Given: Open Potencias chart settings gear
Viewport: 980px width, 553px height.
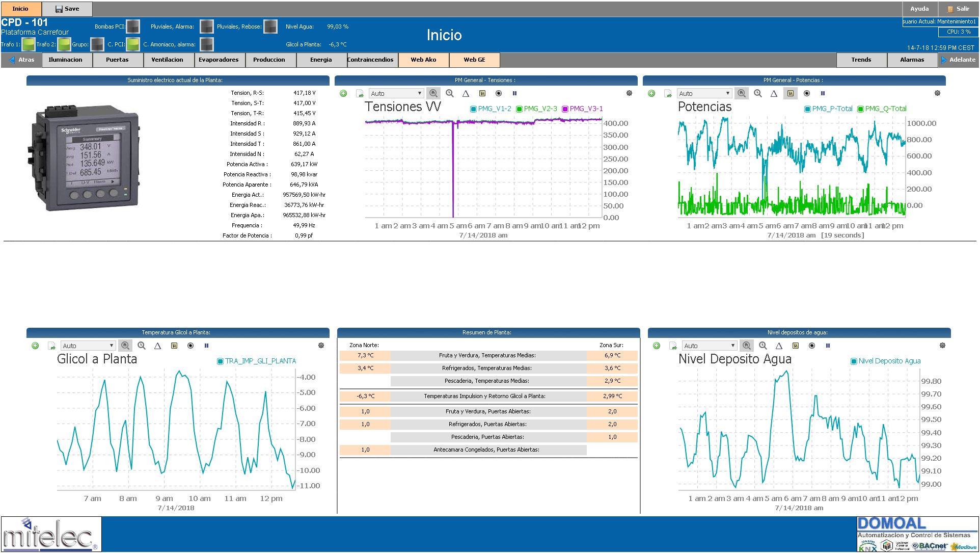Looking at the screenshot, I should coord(937,93).
